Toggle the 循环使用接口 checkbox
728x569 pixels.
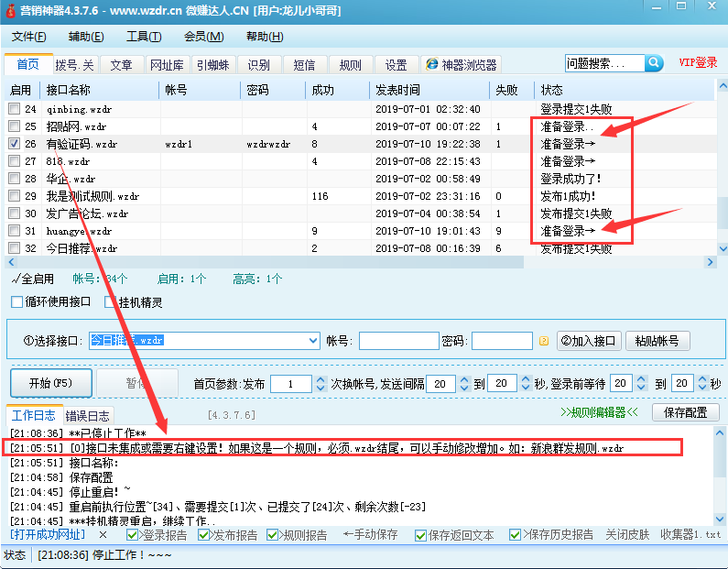16,302
